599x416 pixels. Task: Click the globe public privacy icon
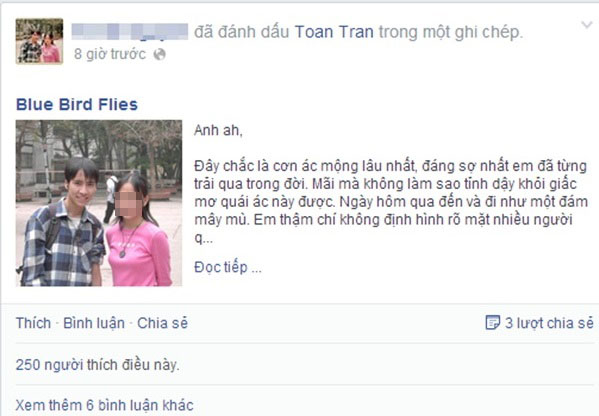159,55
